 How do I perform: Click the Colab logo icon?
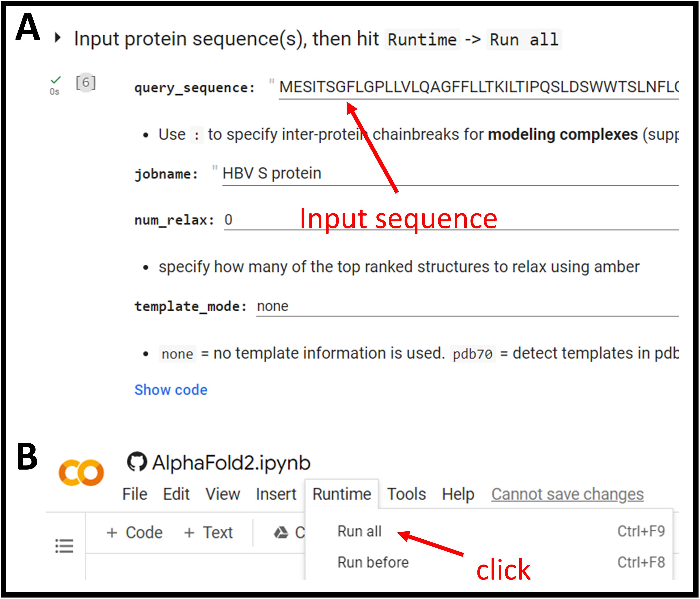81,472
